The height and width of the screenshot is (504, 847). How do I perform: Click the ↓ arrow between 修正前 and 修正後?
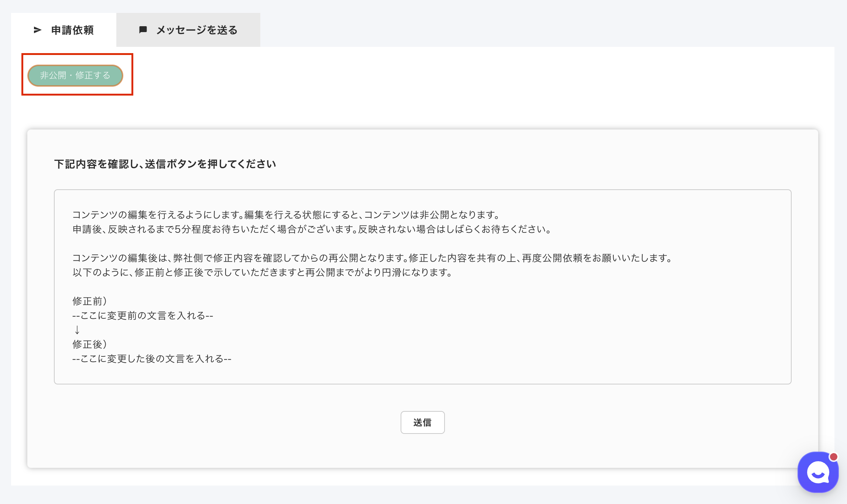[x=77, y=330]
